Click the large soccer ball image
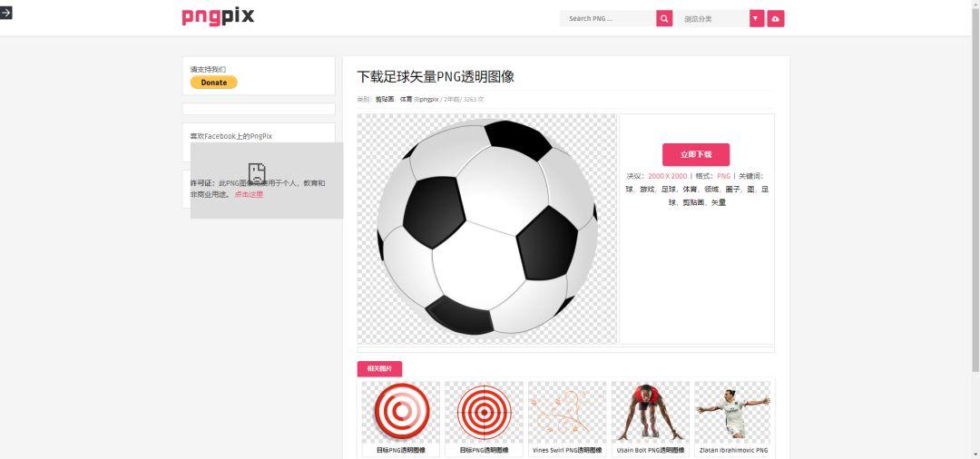 [x=487, y=229]
